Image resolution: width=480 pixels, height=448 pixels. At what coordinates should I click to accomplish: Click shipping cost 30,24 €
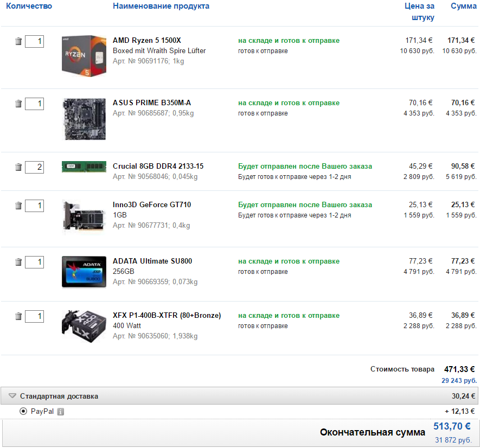464,396
